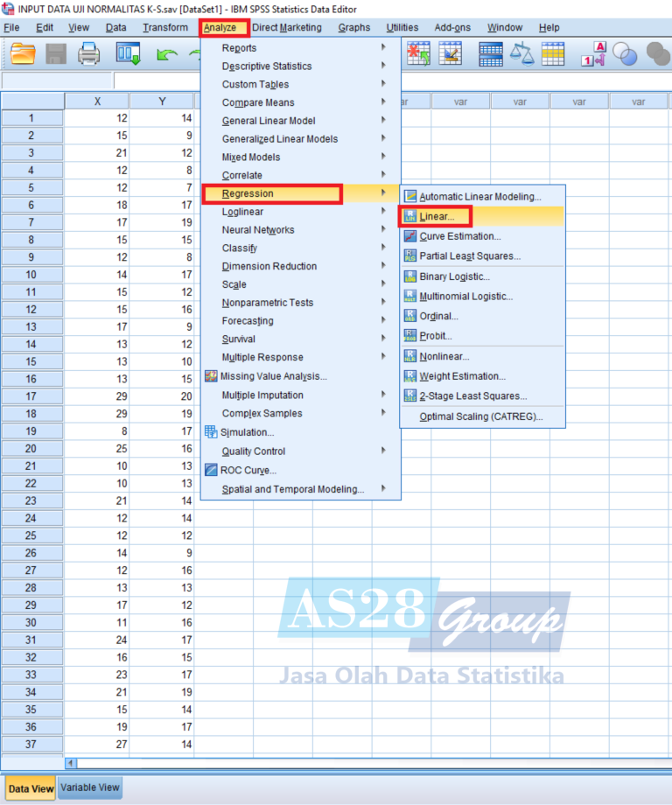Click the horizontal scrollbar left arrow
The width and height of the screenshot is (672, 805).
(x=72, y=764)
